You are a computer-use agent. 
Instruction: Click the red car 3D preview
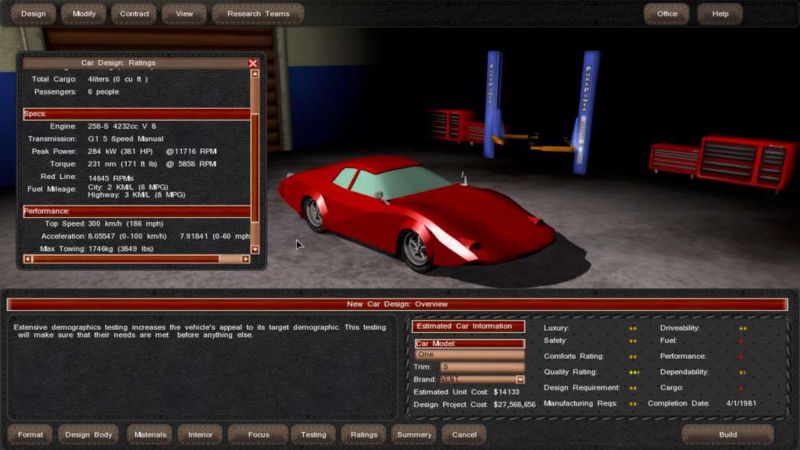click(416, 212)
